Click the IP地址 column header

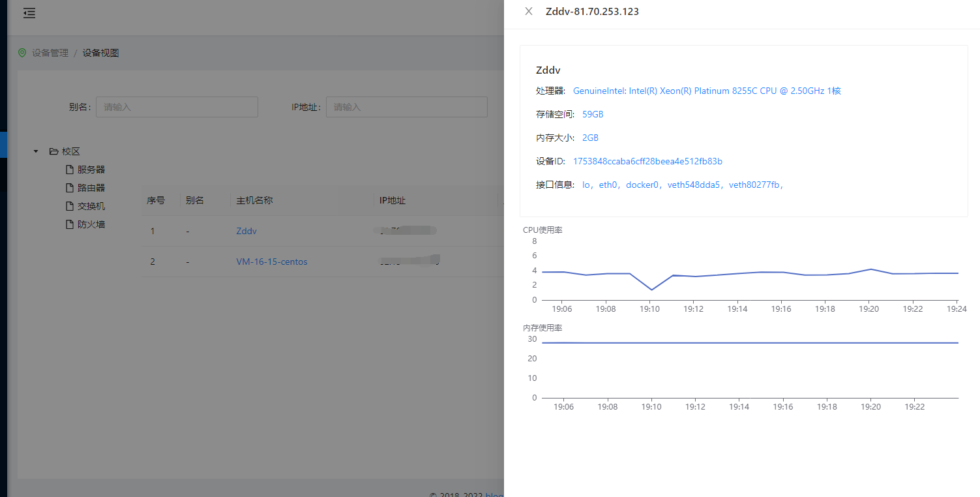coord(393,200)
